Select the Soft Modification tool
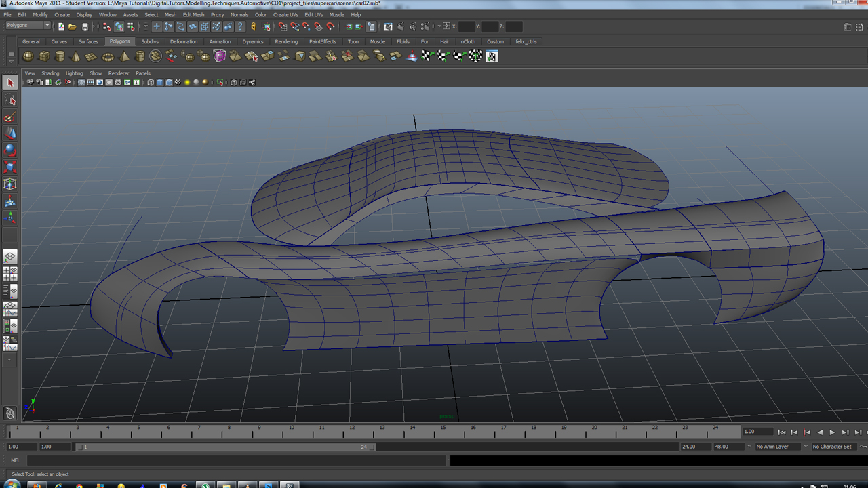 (10, 201)
